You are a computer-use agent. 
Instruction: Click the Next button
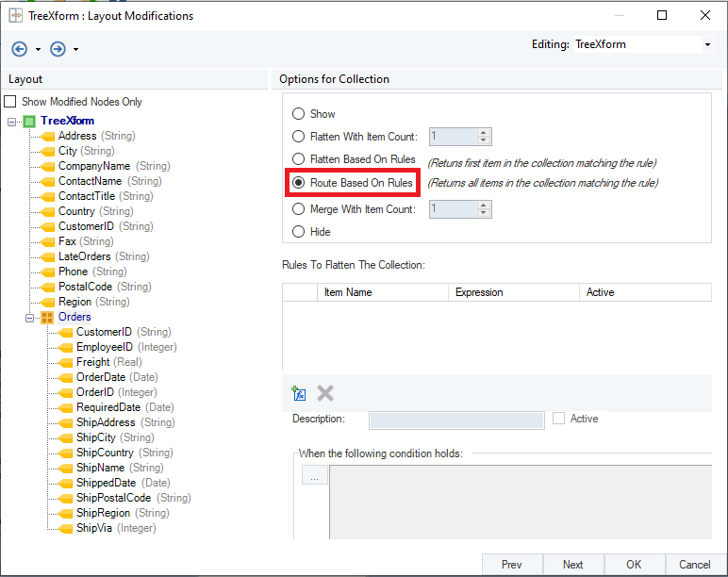572,565
